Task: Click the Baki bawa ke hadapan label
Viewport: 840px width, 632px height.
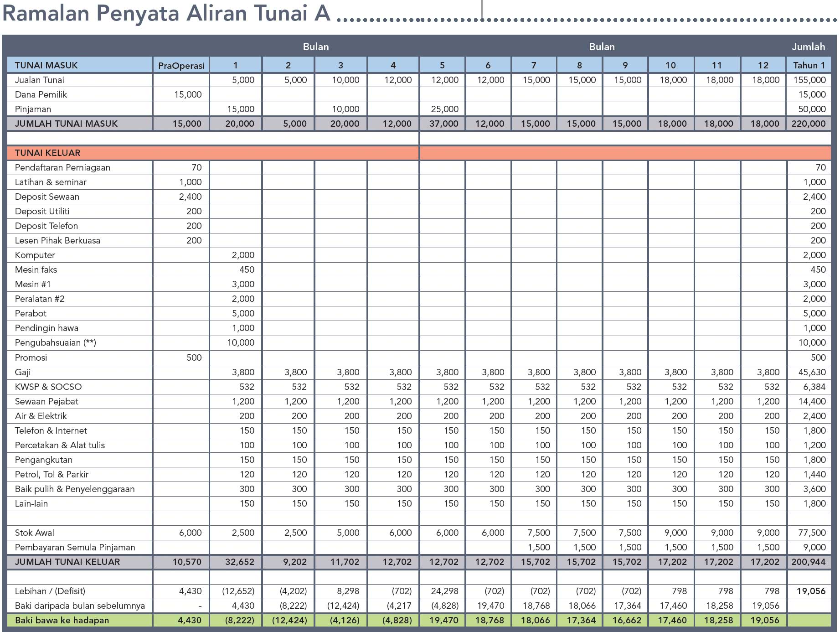Action: pyautogui.click(x=62, y=620)
